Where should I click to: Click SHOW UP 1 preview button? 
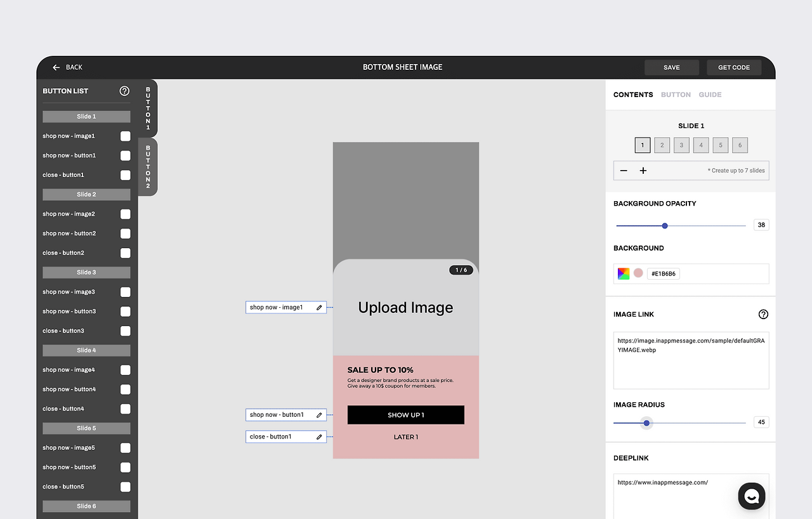click(406, 415)
